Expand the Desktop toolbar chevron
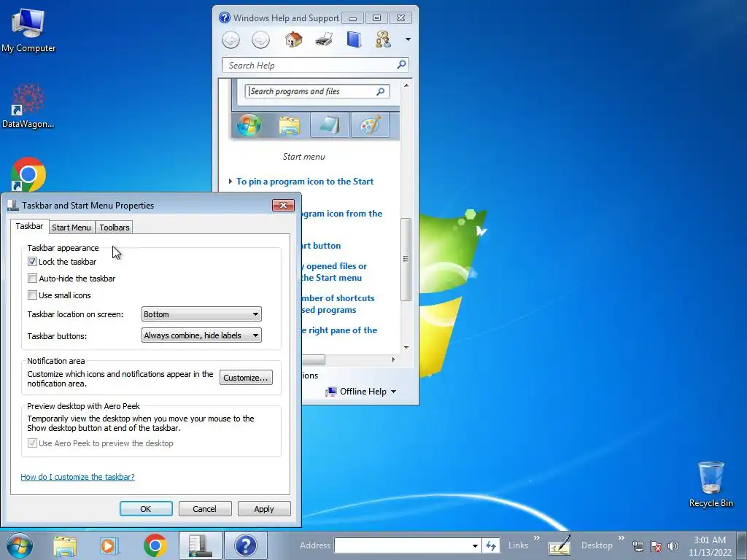Screen dimensions: 747x560 [622, 538]
